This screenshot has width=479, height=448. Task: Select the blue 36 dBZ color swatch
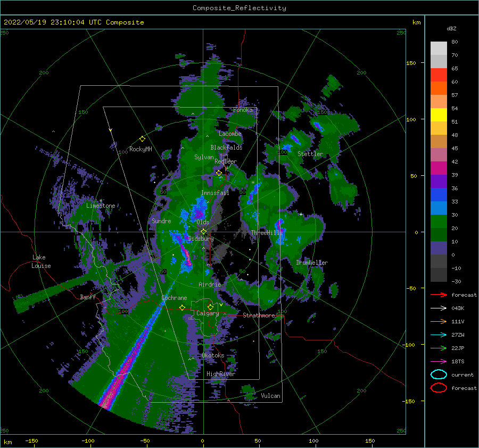coord(439,194)
